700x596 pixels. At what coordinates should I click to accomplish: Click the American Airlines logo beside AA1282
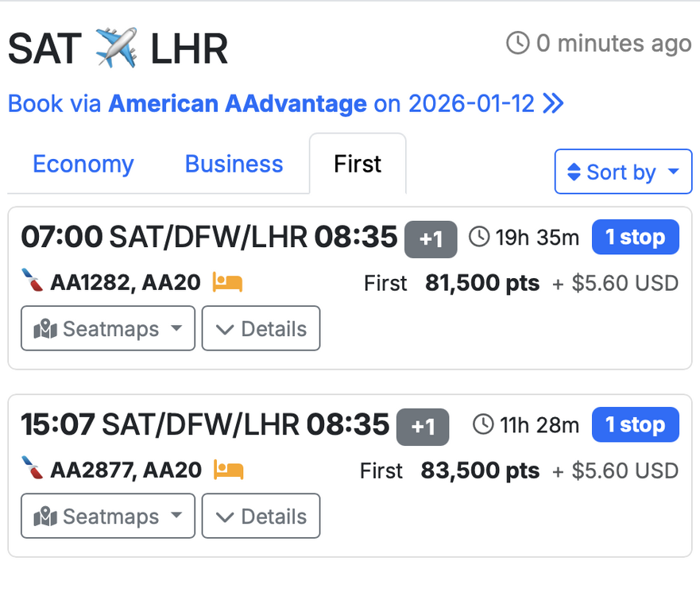[32, 282]
